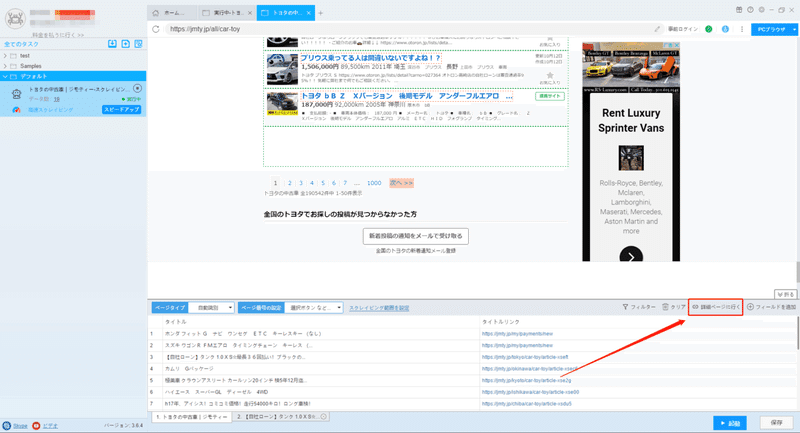The image size is (800, 433).
Task: Click the 保存 save button
Action: [x=777, y=423]
